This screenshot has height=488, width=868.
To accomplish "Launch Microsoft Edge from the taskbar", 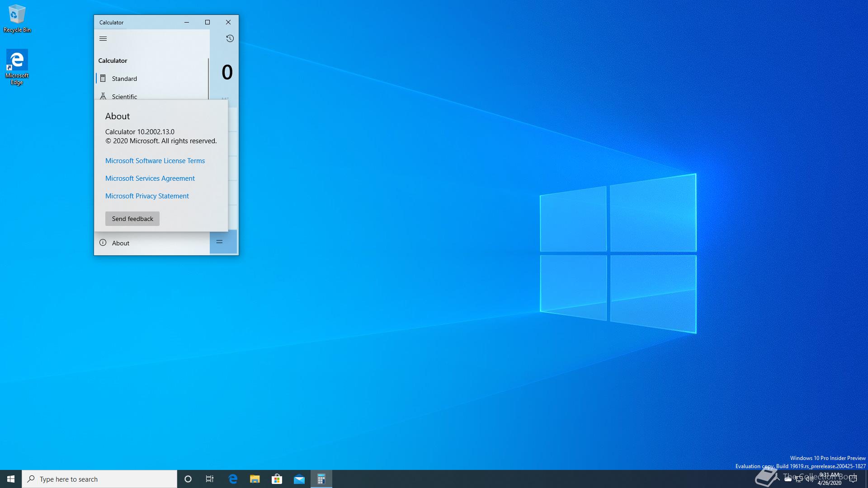I will click(x=233, y=479).
